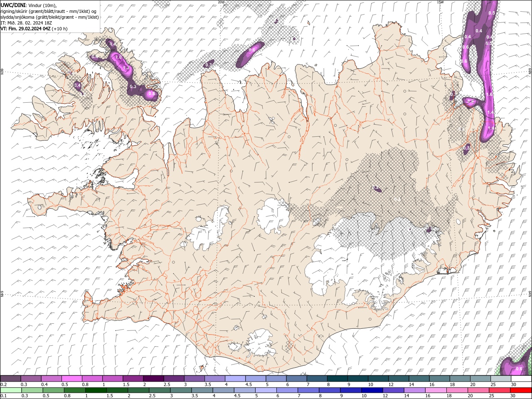The image size is (532, 399).
Task: Click the valid time 'VT: Fim. 29.02.2024 04Z'
Action: [x=26, y=29]
